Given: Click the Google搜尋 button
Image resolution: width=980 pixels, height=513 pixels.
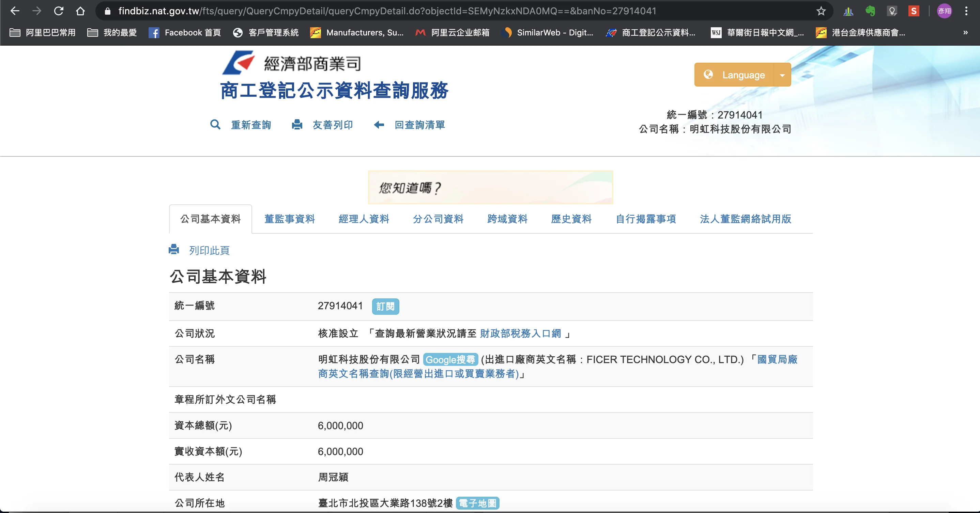Looking at the screenshot, I should click(x=450, y=359).
